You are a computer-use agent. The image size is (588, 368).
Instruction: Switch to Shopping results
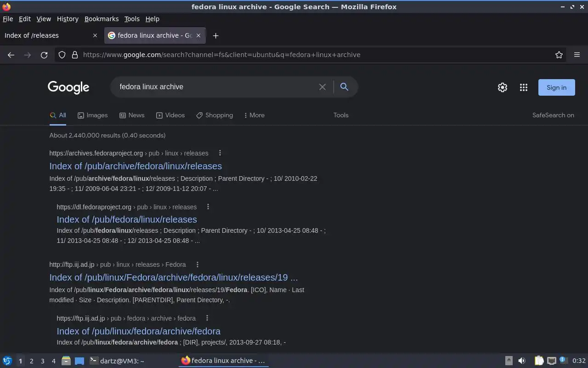point(215,115)
